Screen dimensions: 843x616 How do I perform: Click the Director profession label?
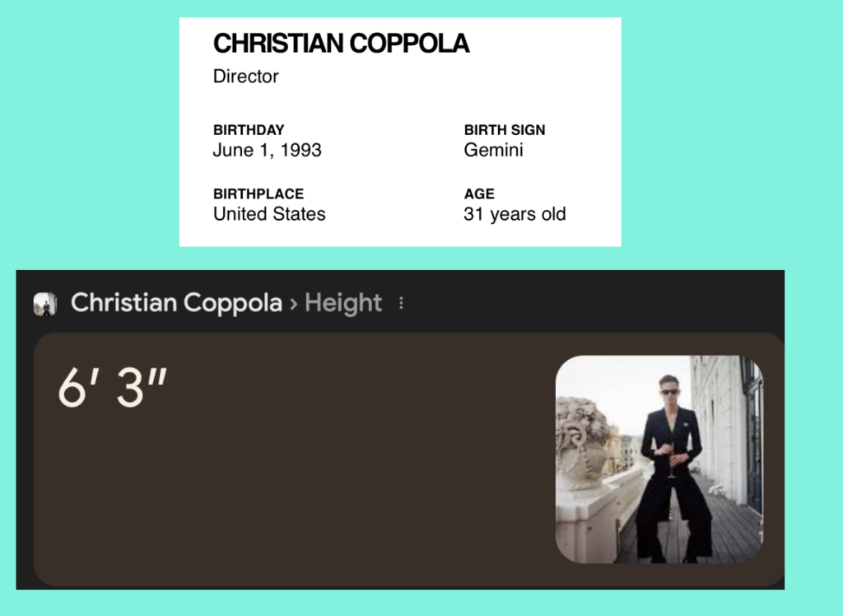click(245, 77)
